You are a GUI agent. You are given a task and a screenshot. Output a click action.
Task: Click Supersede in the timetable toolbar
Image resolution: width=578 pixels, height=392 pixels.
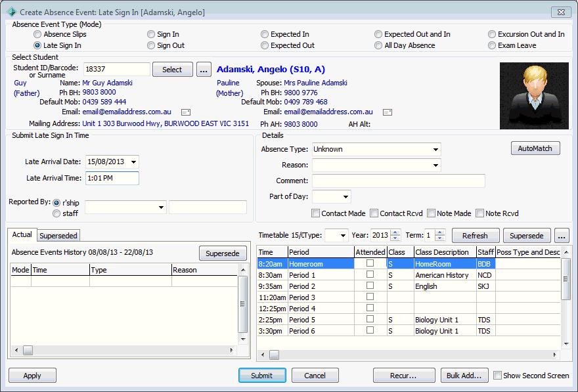click(x=527, y=236)
